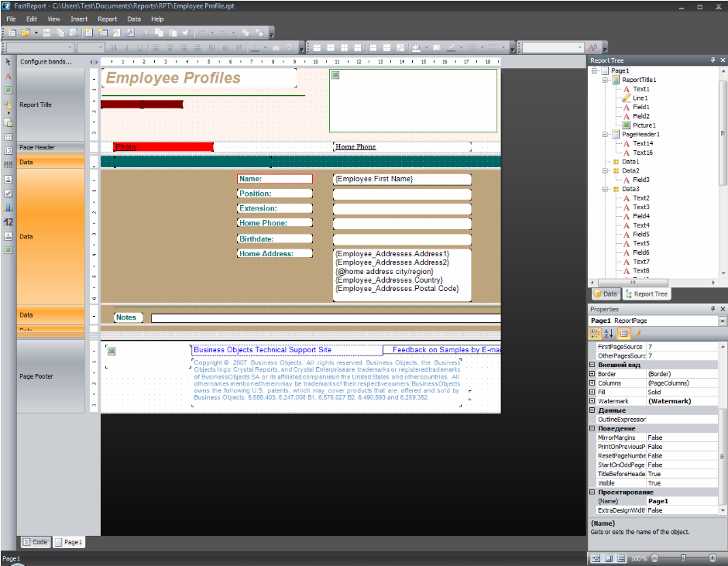728x566 pixels.
Task: Pick the barcode object tool
Action: click(x=9, y=165)
